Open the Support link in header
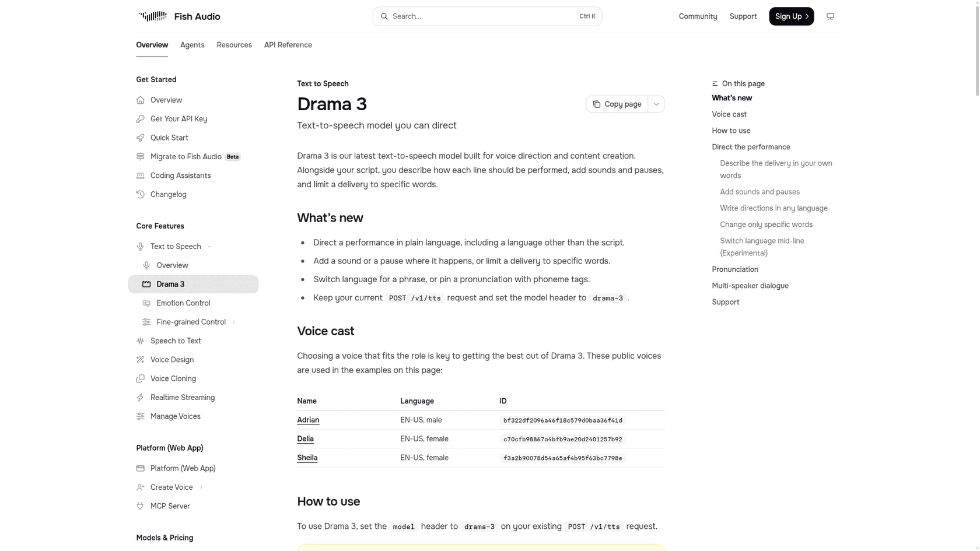The height and width of the screenshot is (551, 980). 743,16
